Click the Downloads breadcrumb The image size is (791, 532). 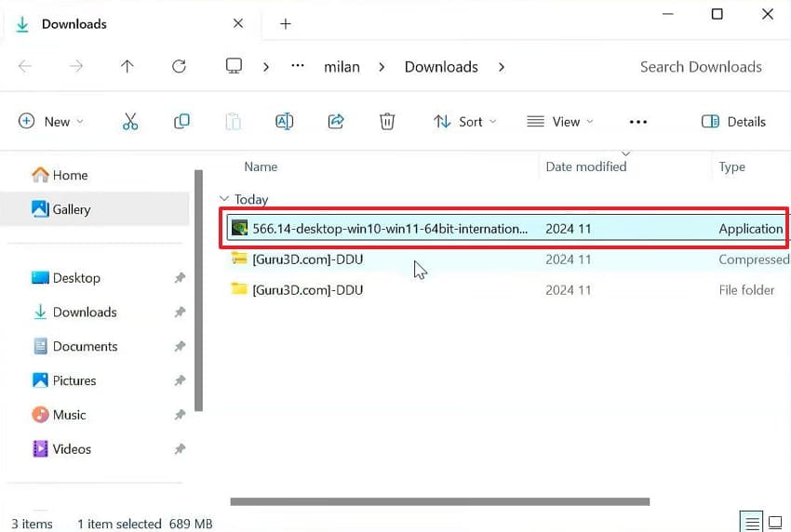coord(441,67)
